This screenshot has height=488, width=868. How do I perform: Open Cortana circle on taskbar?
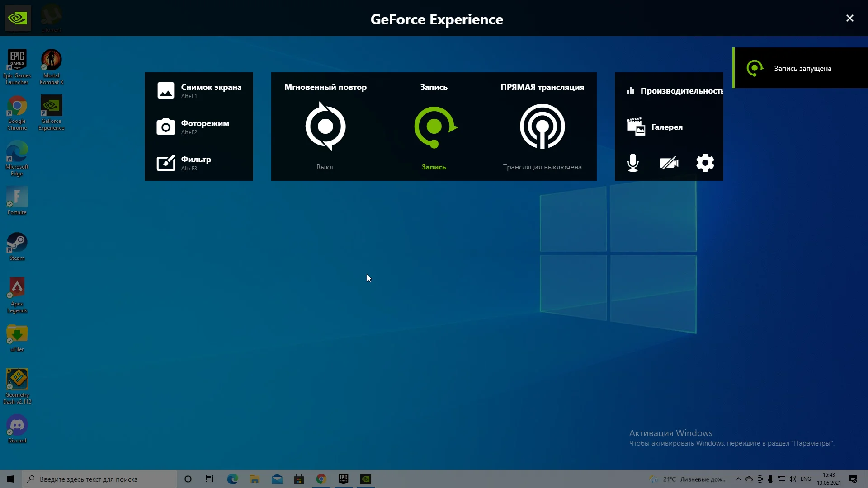point(188,479)
